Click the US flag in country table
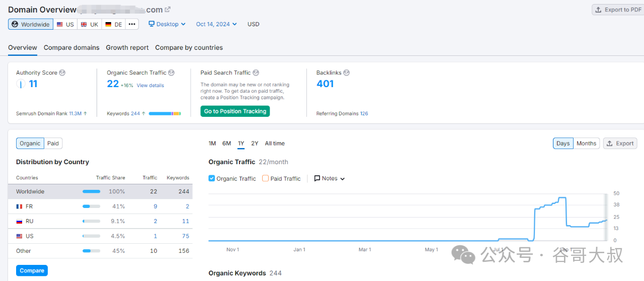The image size is (644, 281). pos(19,236)
